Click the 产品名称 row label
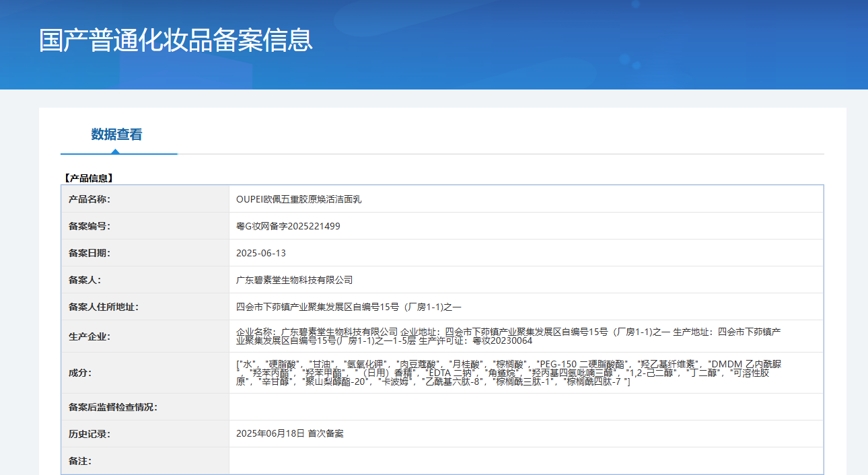 [x=89, y=199]
